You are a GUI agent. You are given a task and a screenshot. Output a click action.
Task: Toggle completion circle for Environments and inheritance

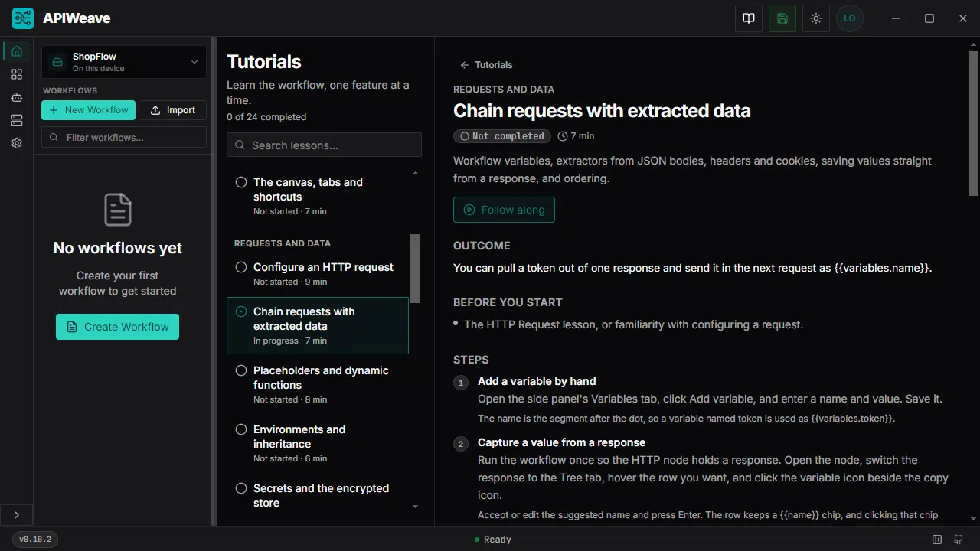point(241,429)
